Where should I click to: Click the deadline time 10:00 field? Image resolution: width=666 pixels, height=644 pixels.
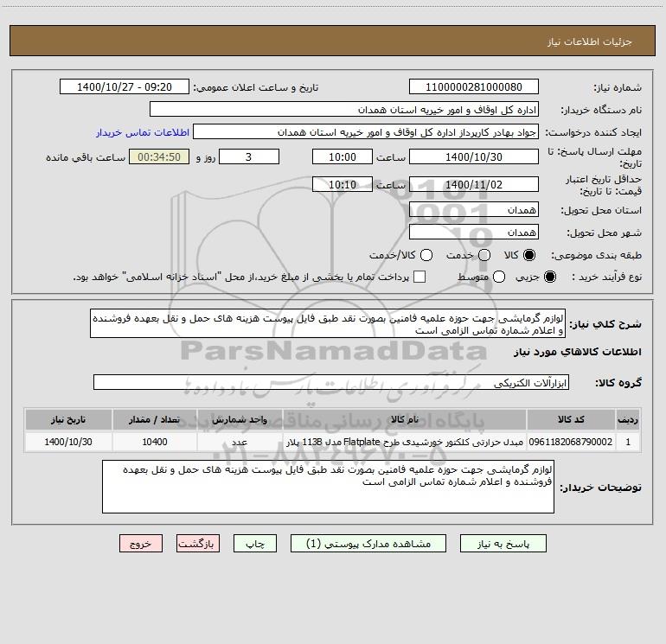[343, 156]
